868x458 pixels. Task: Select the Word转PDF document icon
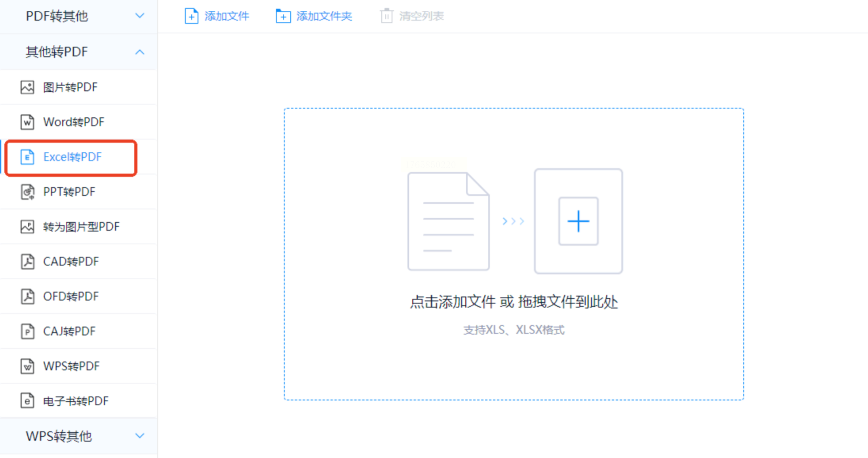pyautogui.click(x=27, y=122)
